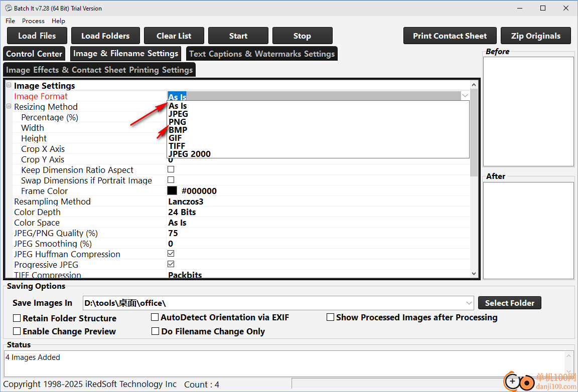Uncheck Progressive JPEG option

click(171, 264)
